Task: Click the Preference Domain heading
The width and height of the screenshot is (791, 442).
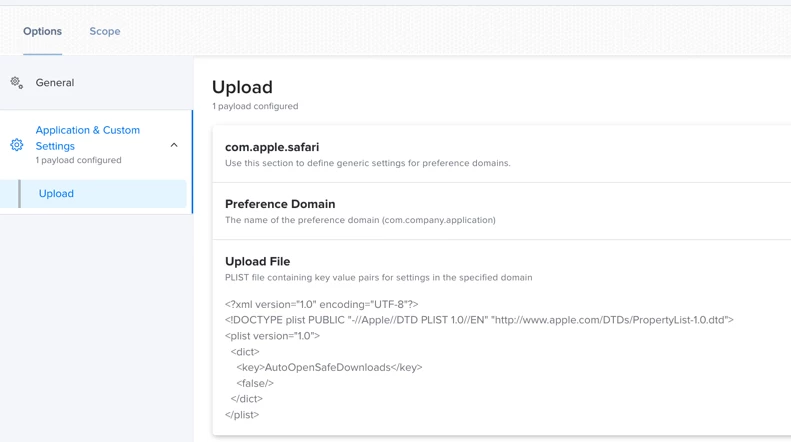Action: coord(280,204)
